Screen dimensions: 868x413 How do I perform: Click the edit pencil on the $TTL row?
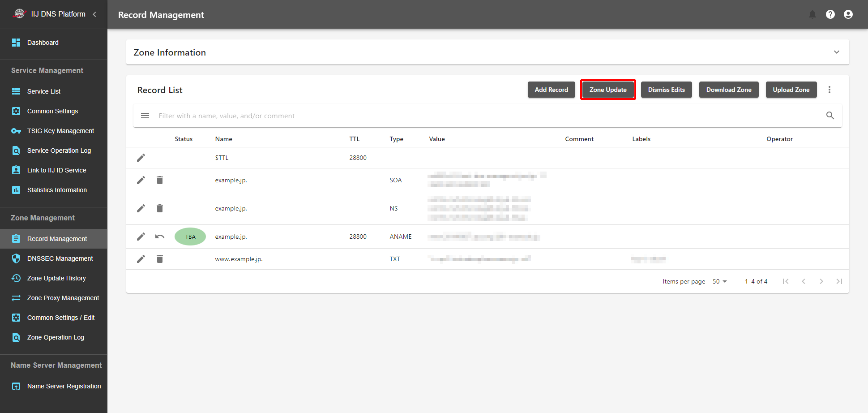coord(141,158)
